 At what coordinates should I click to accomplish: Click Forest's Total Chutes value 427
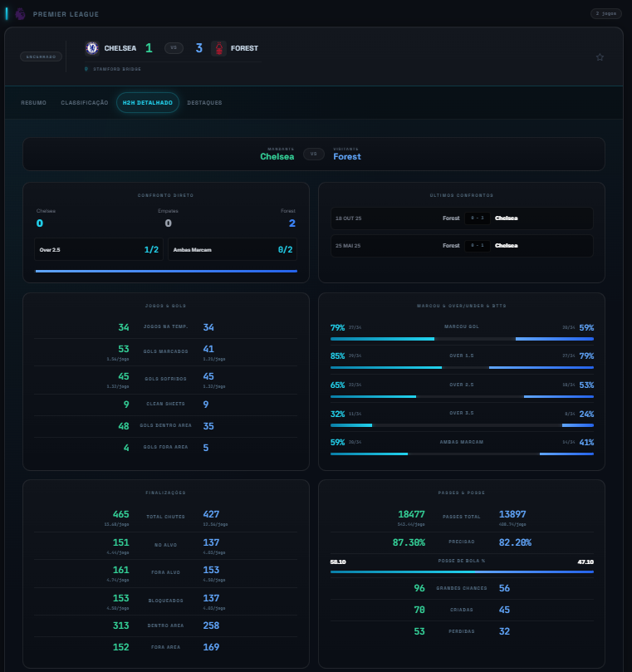tap(211, 514)
